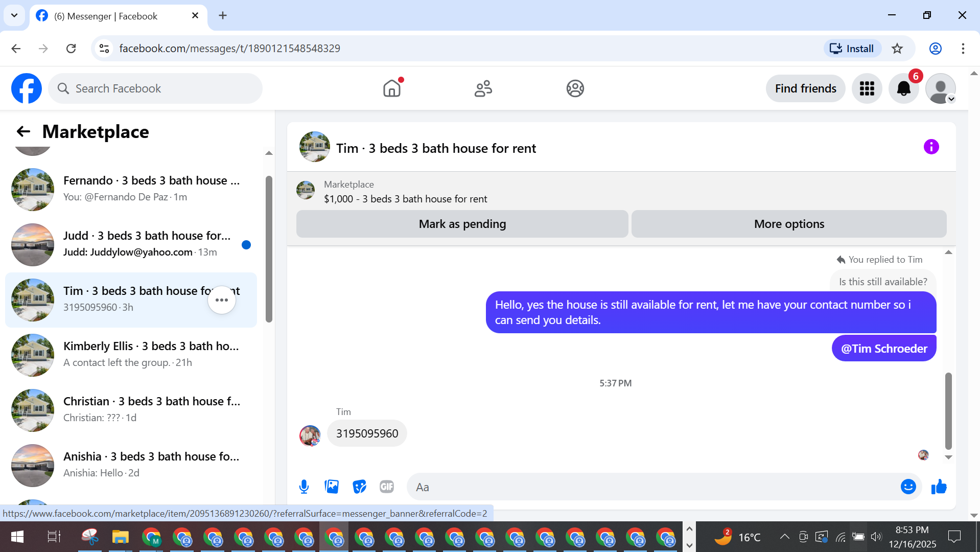Click the Install app button
The image size is (980, 552).
point(852,49)
